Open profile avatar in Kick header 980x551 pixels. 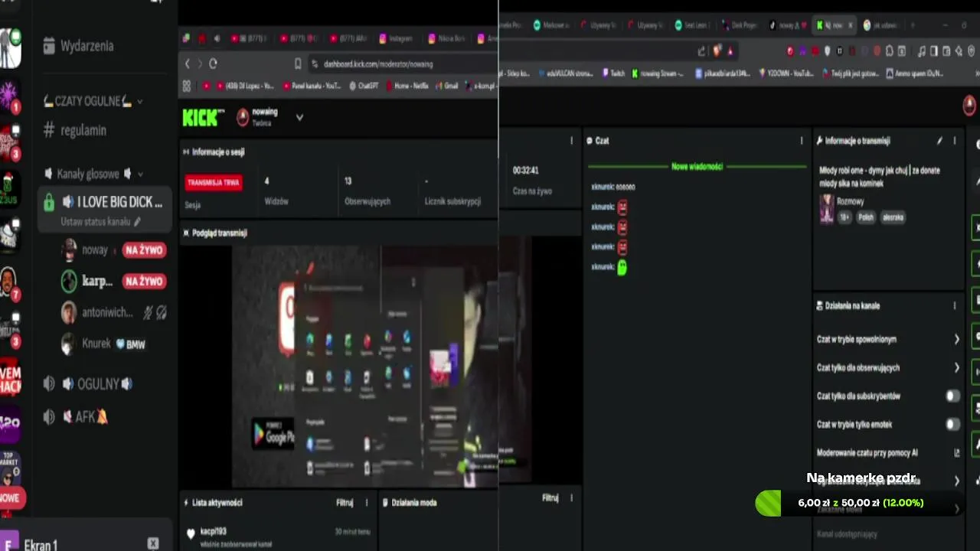(x=970, y=106)
